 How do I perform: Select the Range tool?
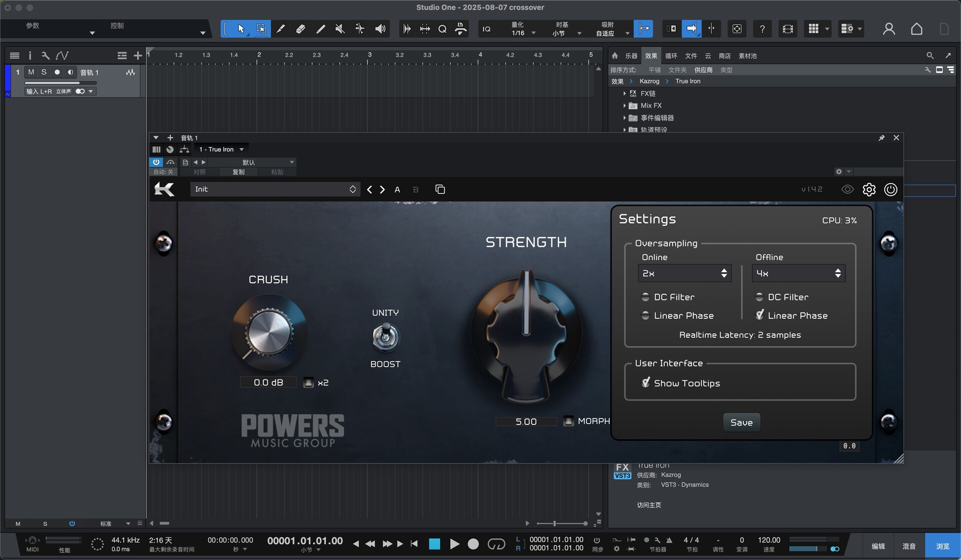click(261, 29)
